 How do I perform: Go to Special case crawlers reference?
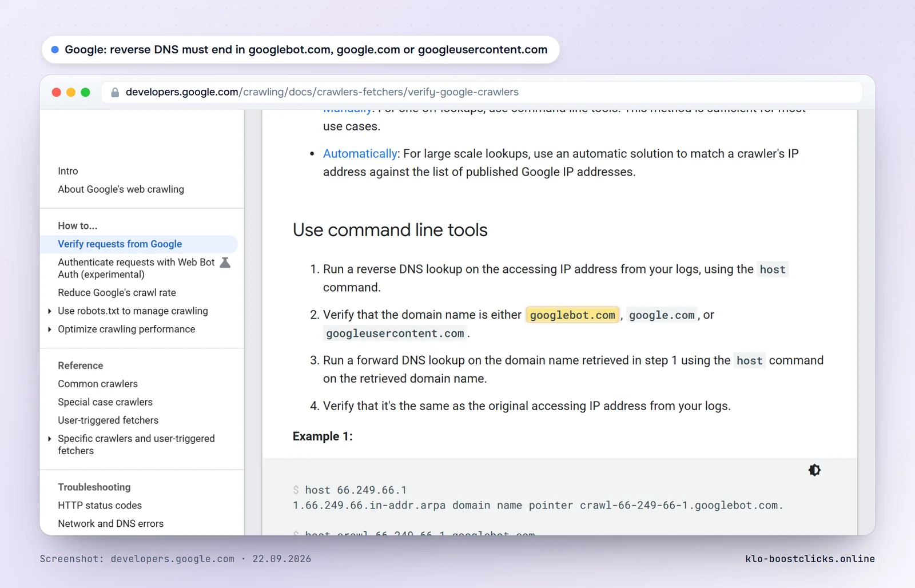(x=105, y=402)
